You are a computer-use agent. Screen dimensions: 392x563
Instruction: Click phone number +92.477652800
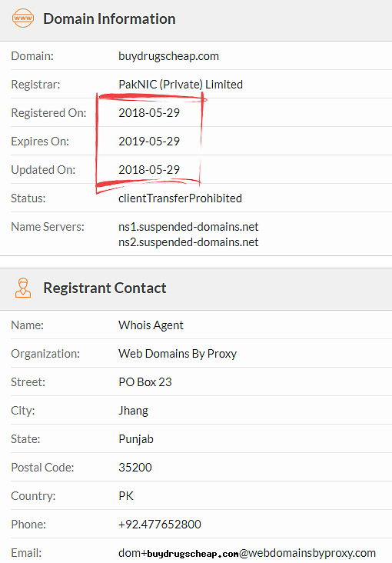point(160,525)
